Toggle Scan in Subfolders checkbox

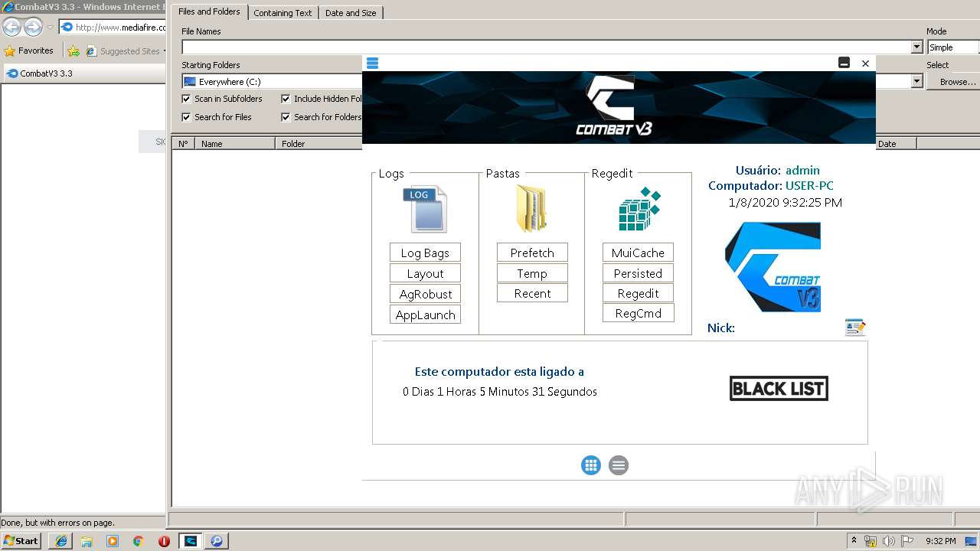click(x=186, y=99)
